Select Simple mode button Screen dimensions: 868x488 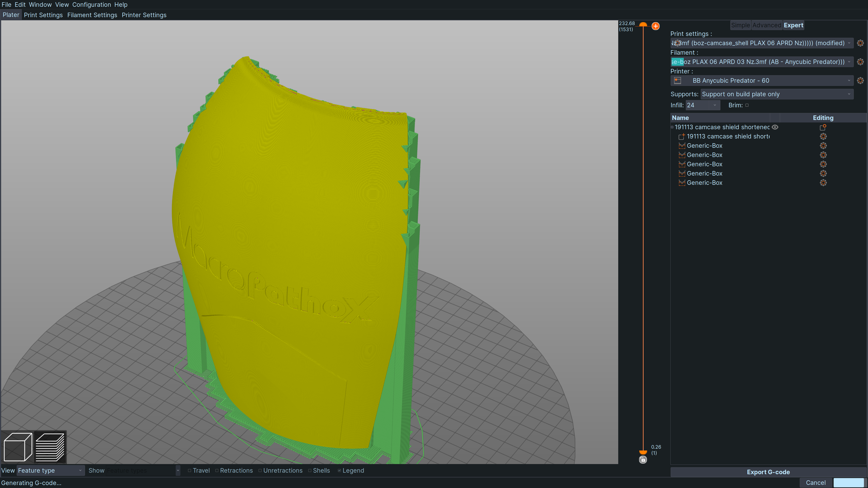click(x=740, y=25)
